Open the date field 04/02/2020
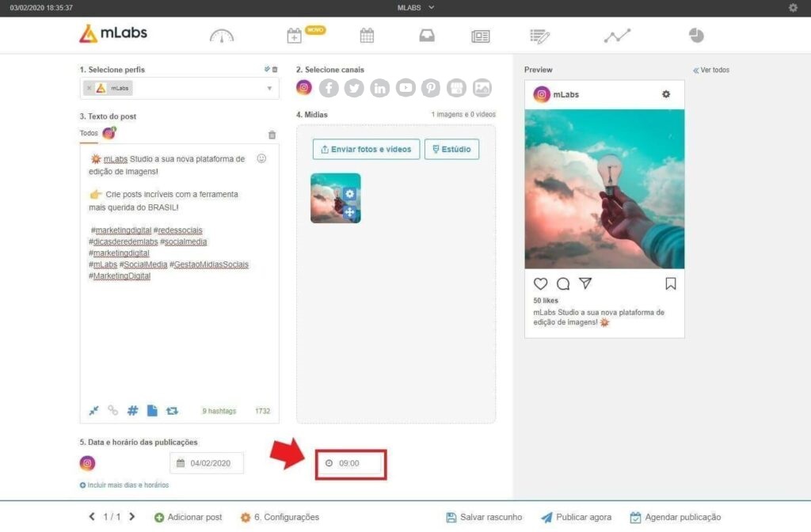The image size is (811, 532). click(207, 463)
